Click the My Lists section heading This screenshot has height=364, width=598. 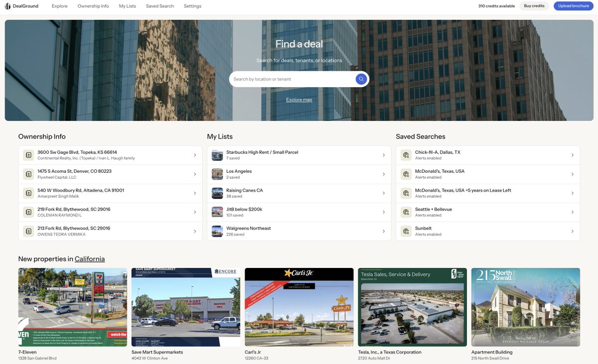[220, 136]
